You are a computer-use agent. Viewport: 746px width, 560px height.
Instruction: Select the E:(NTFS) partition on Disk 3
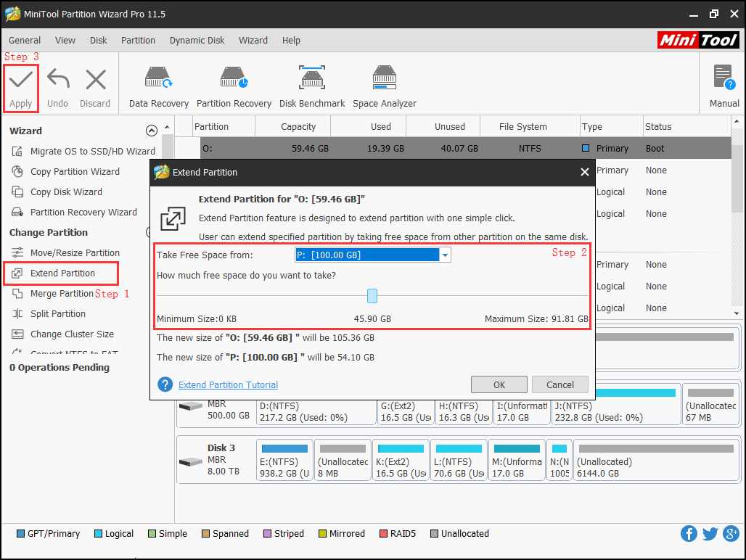pyautogui.click(x=284, y=461)
